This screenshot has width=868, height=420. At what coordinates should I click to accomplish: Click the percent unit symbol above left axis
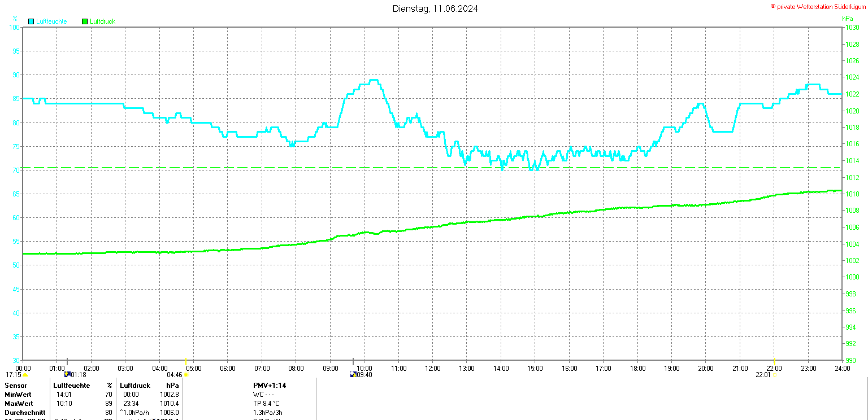(15, 19)
